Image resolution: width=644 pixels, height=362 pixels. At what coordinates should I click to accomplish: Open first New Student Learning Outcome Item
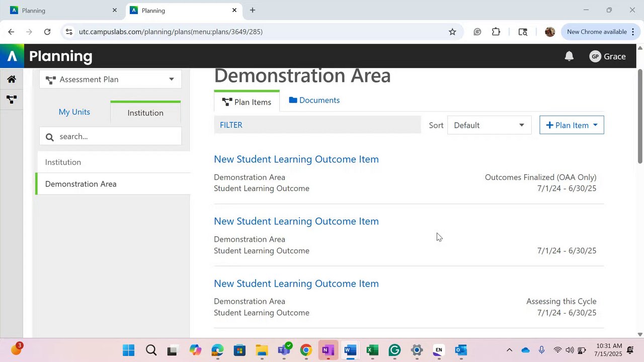296,159
